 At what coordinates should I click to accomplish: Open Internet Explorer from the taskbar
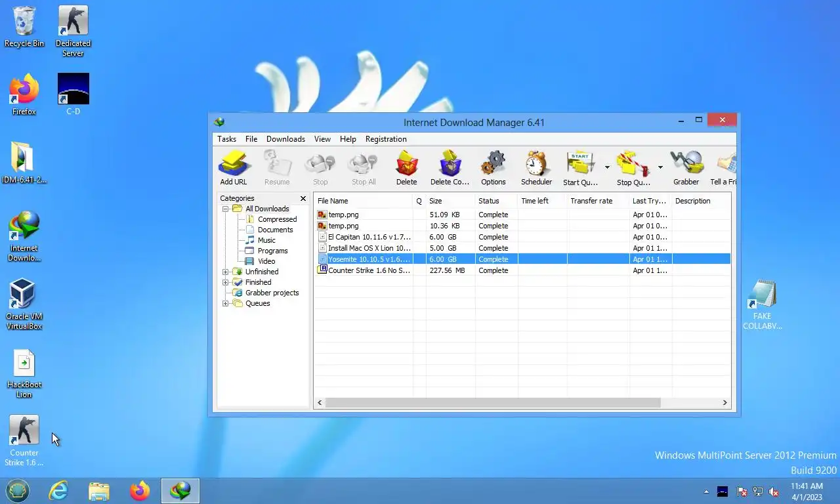point(58,490)
